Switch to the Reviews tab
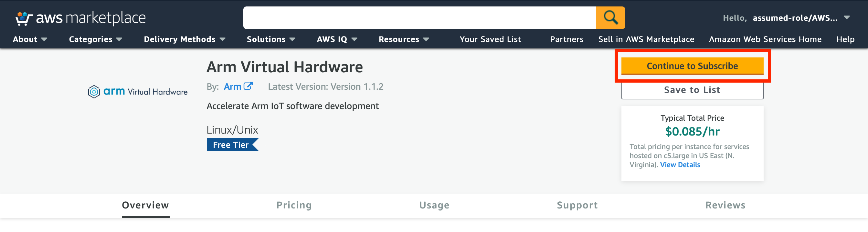This screenshot has height=232, width=868. [725, 205]
